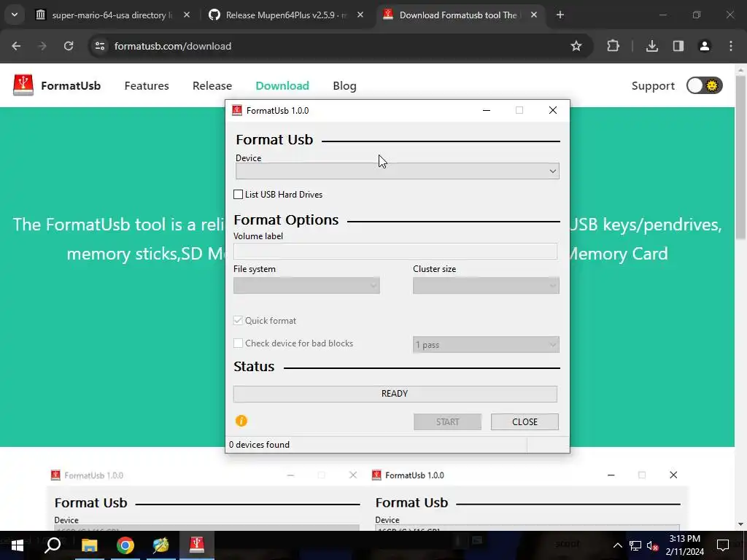Open the 1 pass dropdown
This screenshot has width=747, height=560.
coord(486,345)
